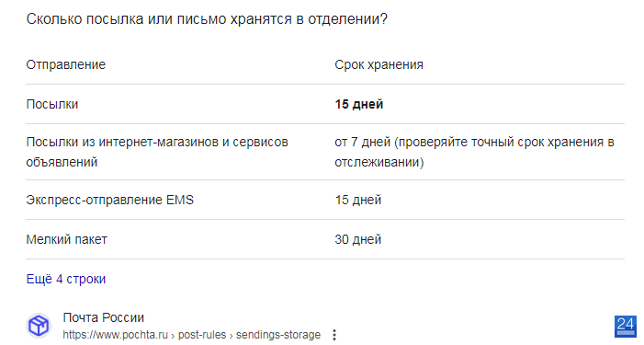Click the text 'отслеживании)' in the storage note
Image resolution: width=644 pixels, height=345 pixels.
pyautogui.click(x=379, y=162)
